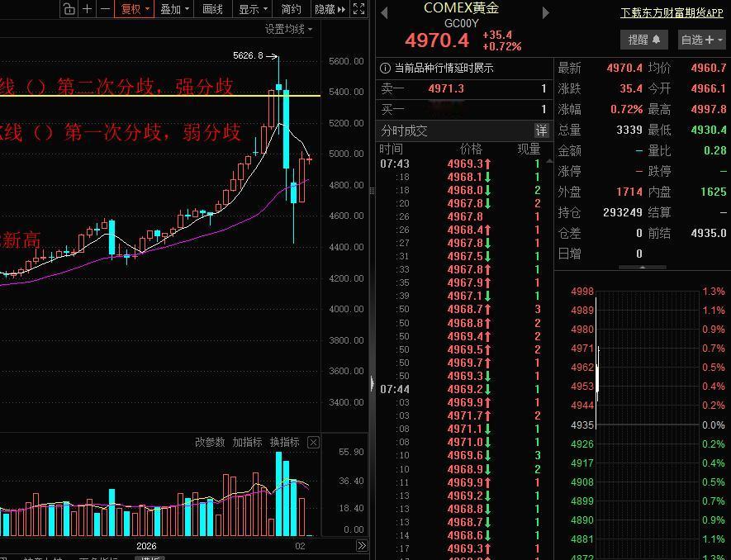Click the lock icon on the toolbar

pos(69,9)
